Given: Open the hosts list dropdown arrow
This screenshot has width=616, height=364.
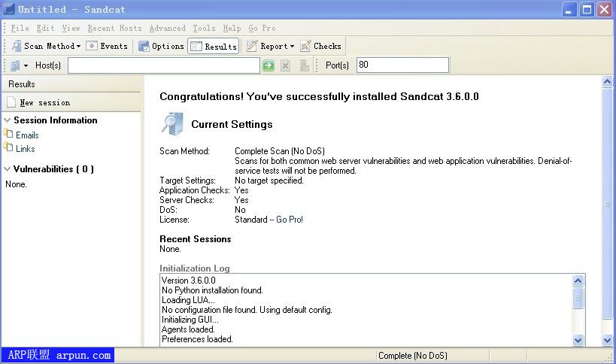Looking at the screenshot, I should (x=26, y=65).
